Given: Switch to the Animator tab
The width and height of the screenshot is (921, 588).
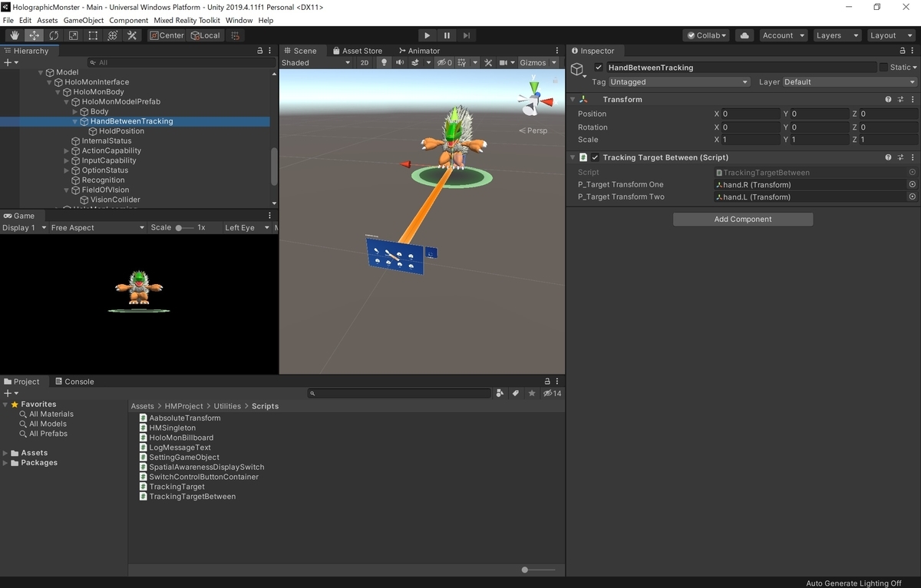Looking at the screenshot, I should coord(419,51).
